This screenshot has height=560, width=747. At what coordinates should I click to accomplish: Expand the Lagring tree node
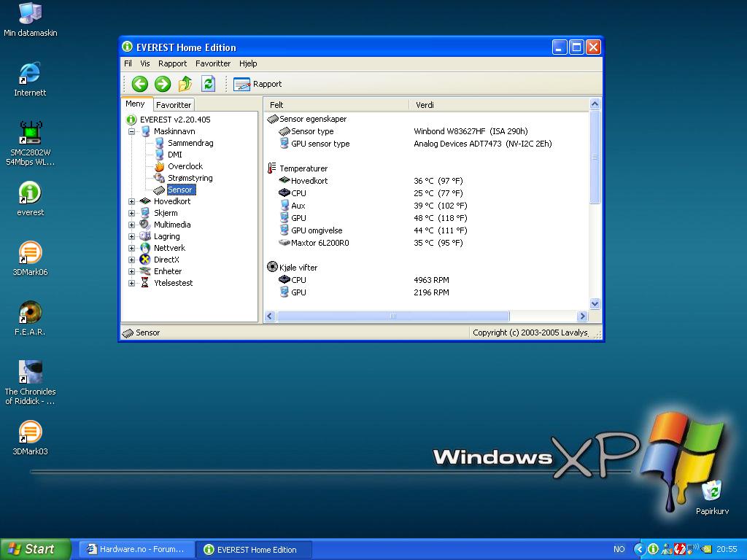(131, 237)
